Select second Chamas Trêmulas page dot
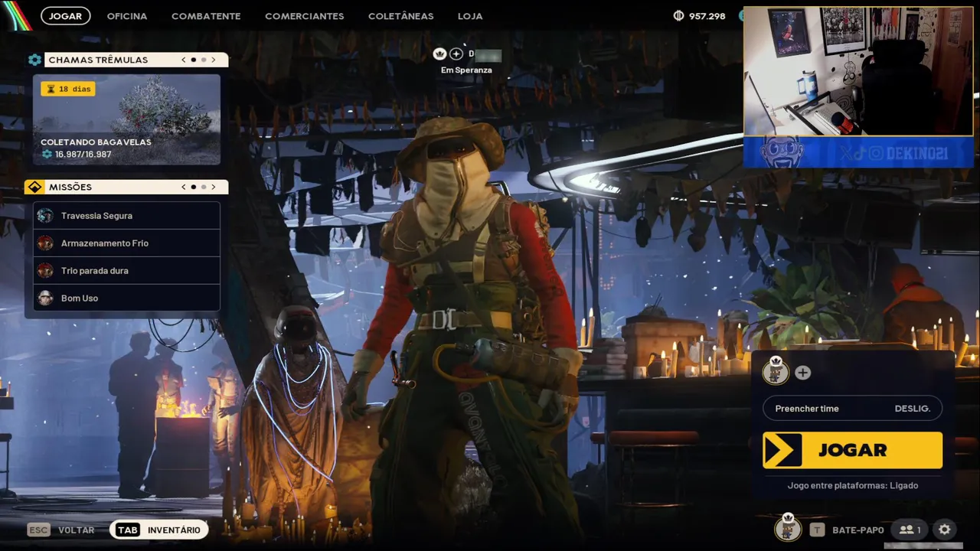The image size is (980, 551). point(203,60)
